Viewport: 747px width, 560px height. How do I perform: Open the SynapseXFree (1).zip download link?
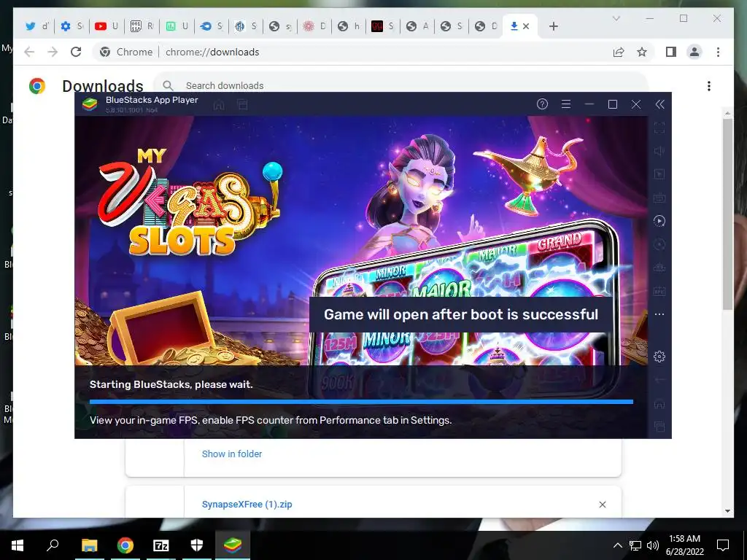[247, 505]
